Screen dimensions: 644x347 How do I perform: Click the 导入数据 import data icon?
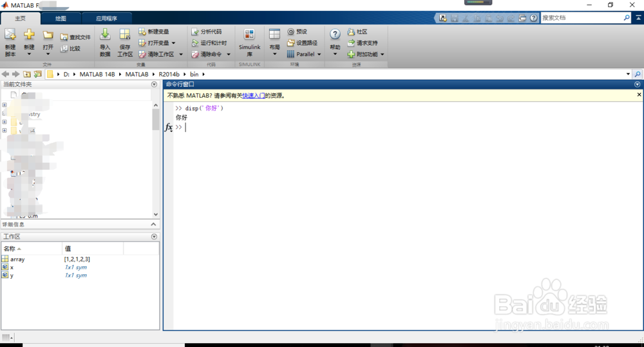(105, 35)
